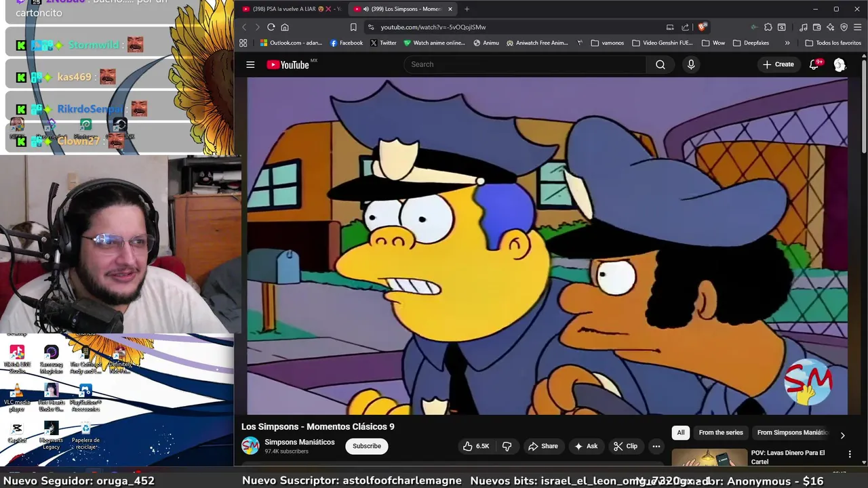
Task: Open the CapCut desktop shortcut
Action: click(17, 433)
